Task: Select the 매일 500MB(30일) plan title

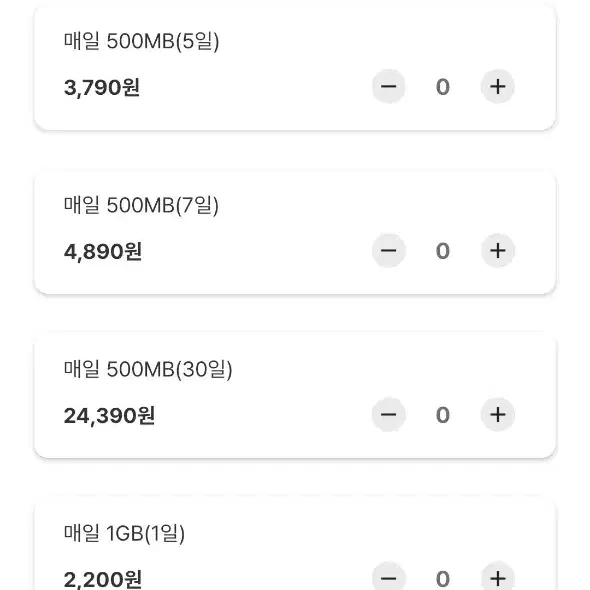Action: coord(148,369)
